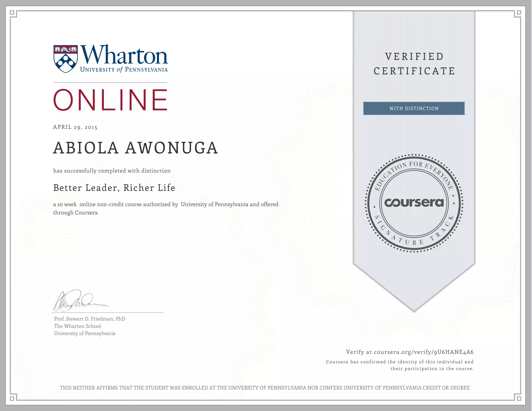This screenshot has width=532, height=411.
Task: Open the coursera.org/verify/9U6HANE4A6 link
Action: pos(423,352)
